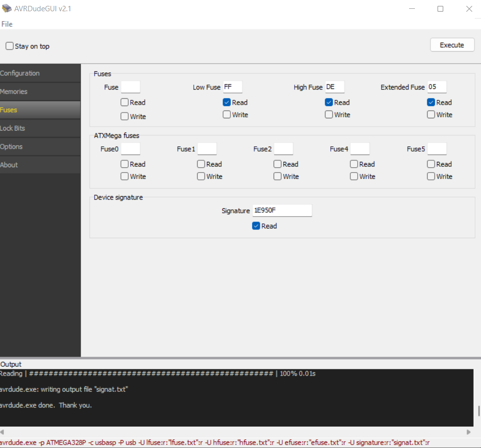Check Read under Fuse2
The width and height of the screenshot is (481, 448).
277,164
